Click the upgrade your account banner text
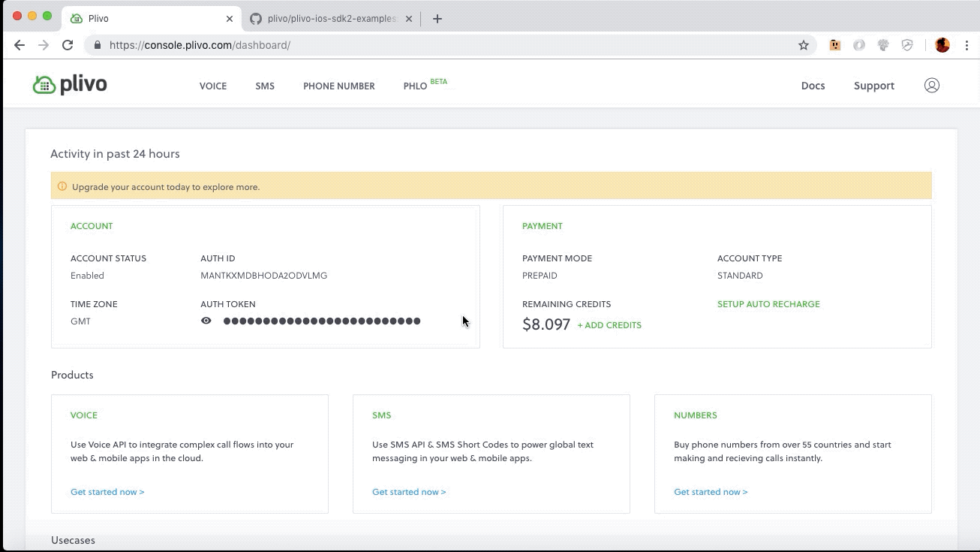Image resolution: width=980 pixels, height=552 pixels. tap(166, 187)
